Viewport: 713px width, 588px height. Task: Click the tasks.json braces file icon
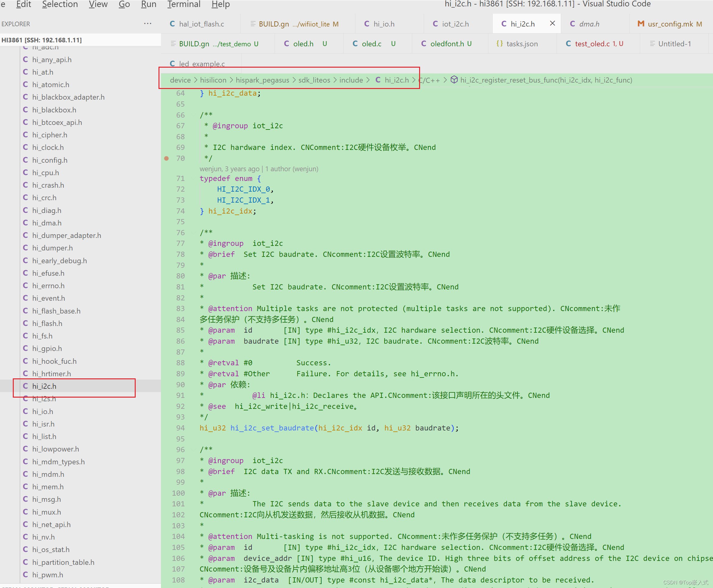(499, 44)
